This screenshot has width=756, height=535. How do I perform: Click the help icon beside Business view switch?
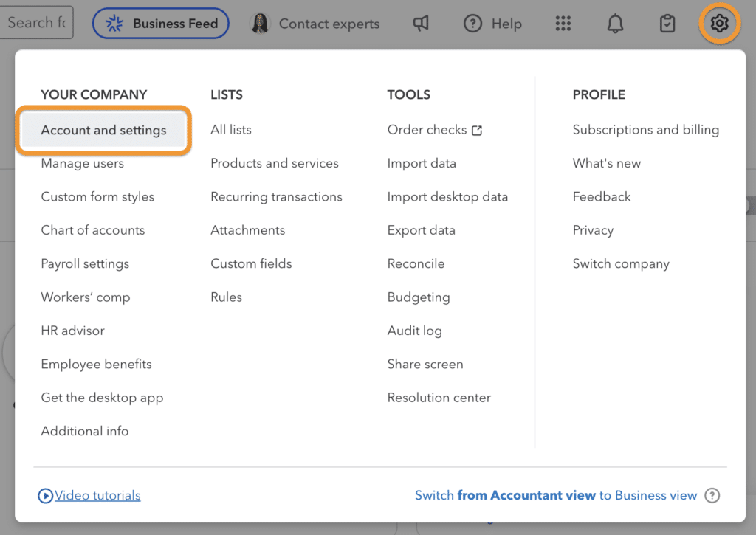tap(712, 495)
